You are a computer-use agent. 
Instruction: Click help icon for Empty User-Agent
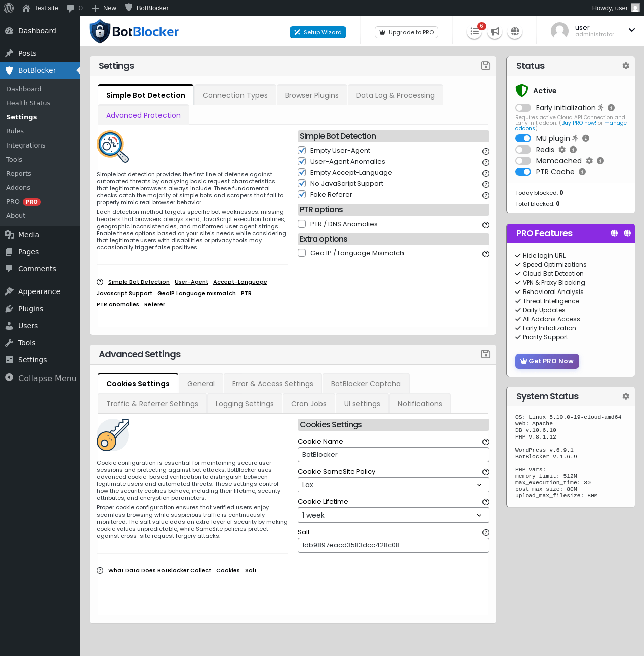click(486, 151)
